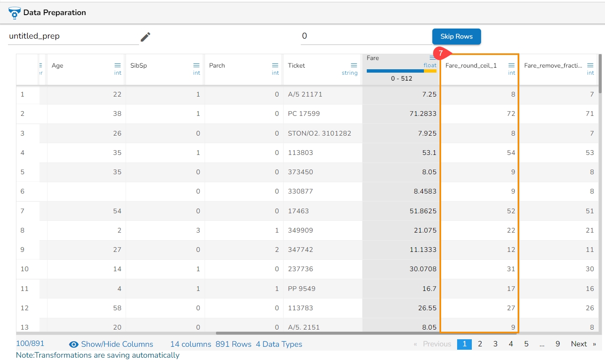Click Next page link
This screenshot has height=364, width=605.
tap(579, 344)
